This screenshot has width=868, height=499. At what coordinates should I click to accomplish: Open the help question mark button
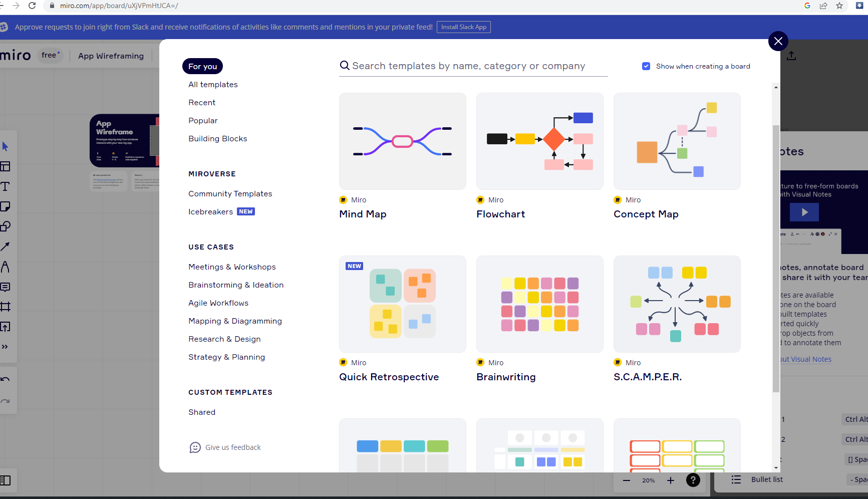pos(693,480)
